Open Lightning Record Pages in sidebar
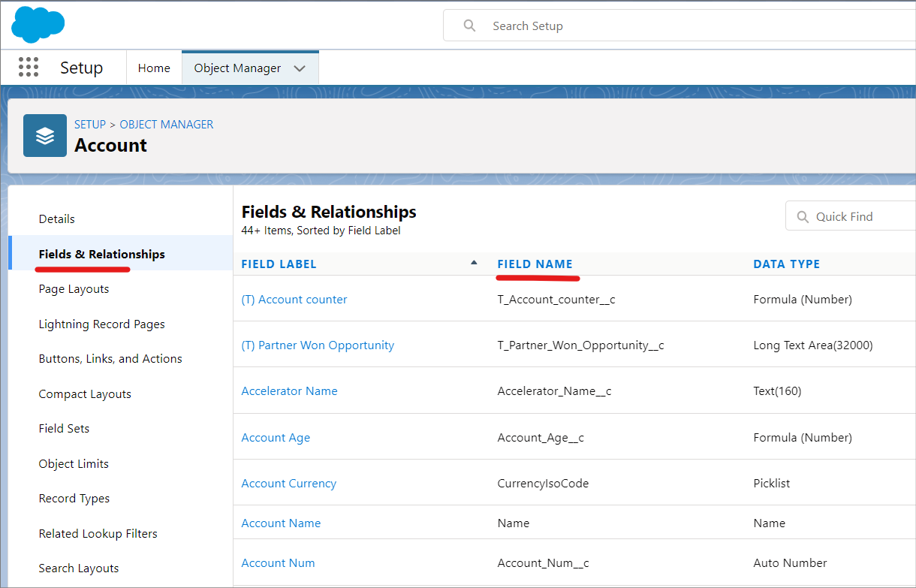 tap(102, 324)
